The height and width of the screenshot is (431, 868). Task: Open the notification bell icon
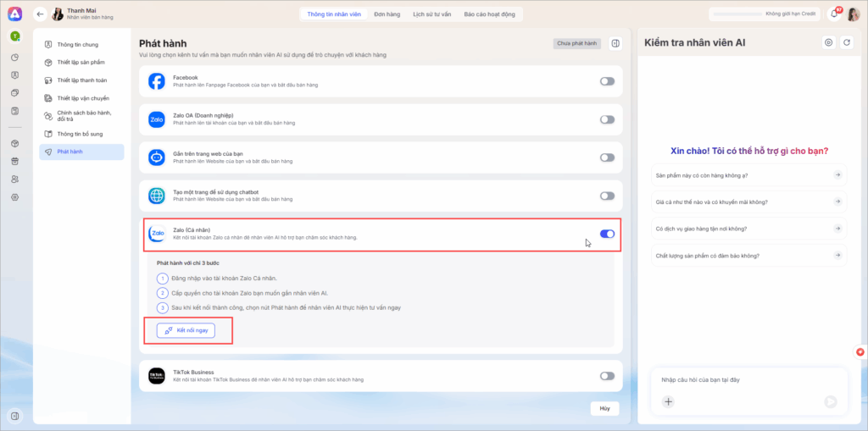tap(833, 14)
